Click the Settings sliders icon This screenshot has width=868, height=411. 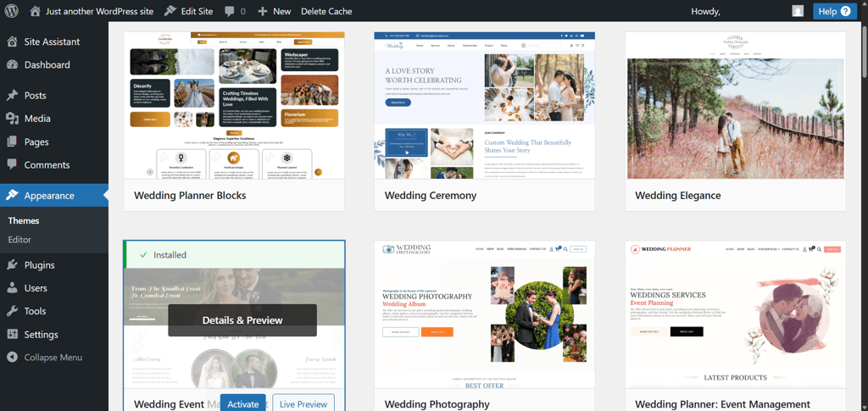click(12, 335)
